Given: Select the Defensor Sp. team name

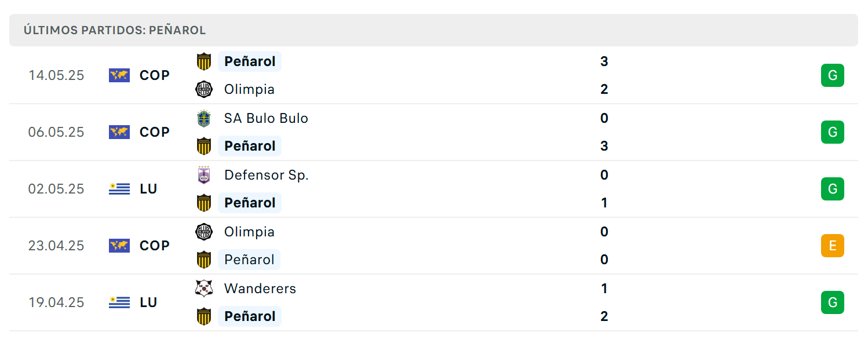Looking at the screenshot, I should point(267,175).
